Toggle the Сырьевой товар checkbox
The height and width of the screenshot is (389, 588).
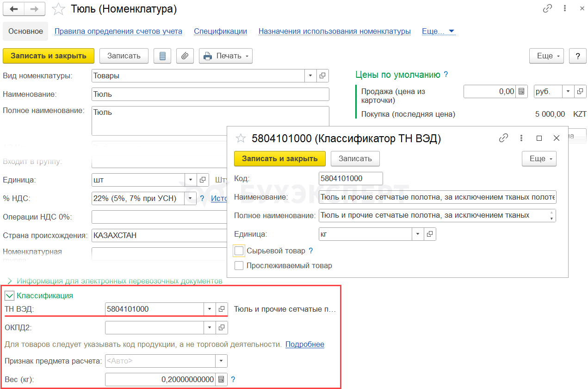click(x=239, y=251)
